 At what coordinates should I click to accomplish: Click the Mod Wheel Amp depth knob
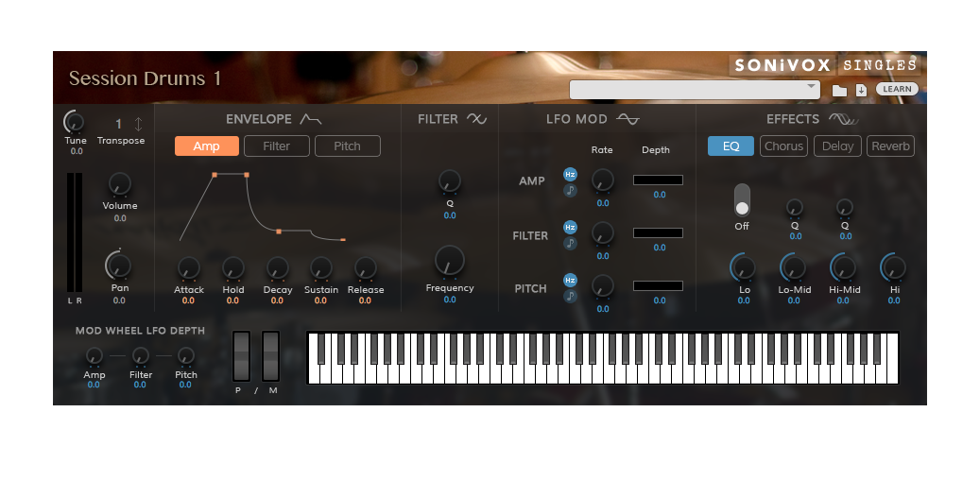pos(94,356)
